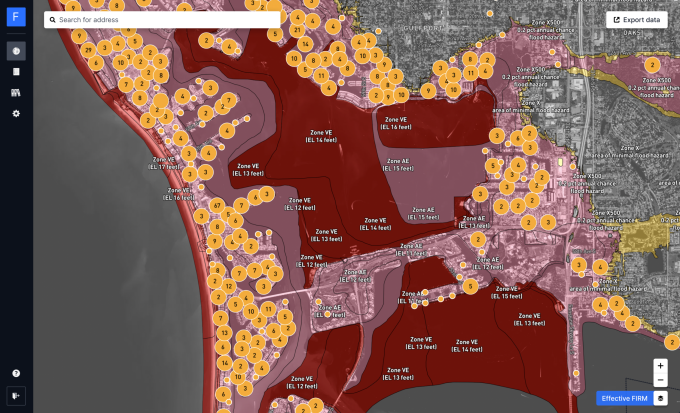The height and width of the screenshot is (413, 680).
Task: Expand the cluster marker labeled 67
Action: click(217, 205)
